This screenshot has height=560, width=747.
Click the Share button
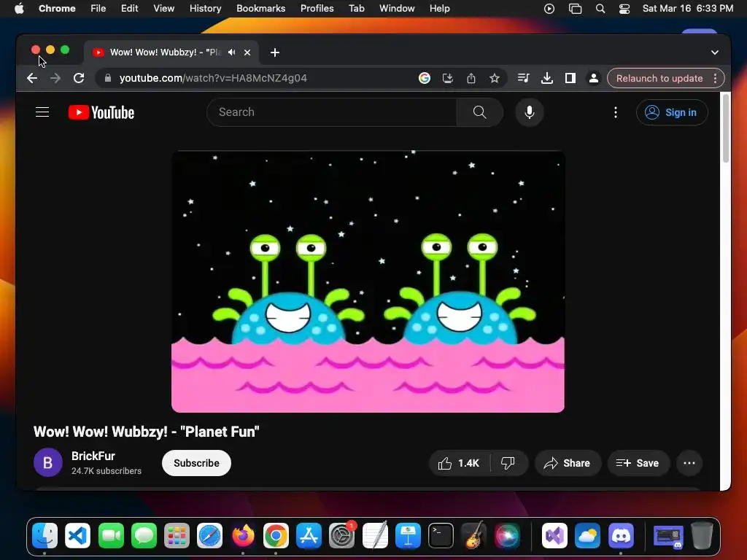tap(568, 463)
